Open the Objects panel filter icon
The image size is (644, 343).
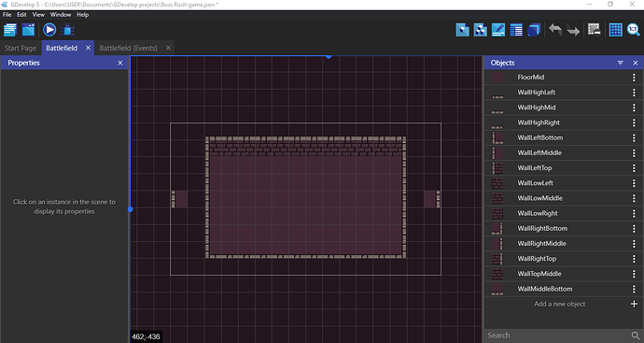(x=620, y=63)
